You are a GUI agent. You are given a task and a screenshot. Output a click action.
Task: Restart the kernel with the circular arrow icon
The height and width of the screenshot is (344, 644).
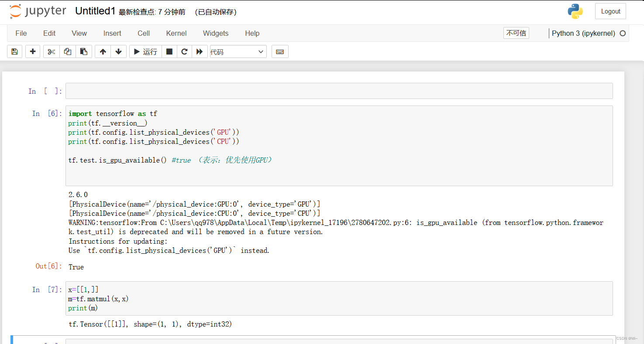[x=184, y=51]
